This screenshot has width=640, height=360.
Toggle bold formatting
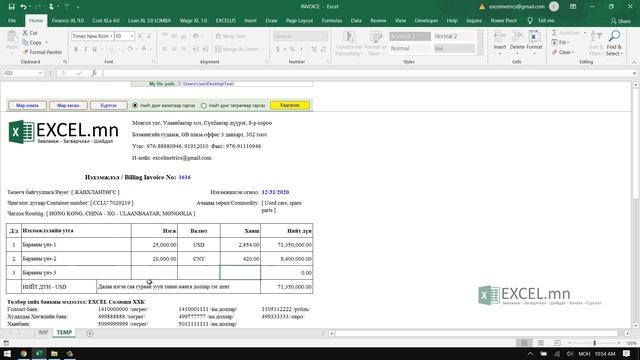tap(76, 49)
